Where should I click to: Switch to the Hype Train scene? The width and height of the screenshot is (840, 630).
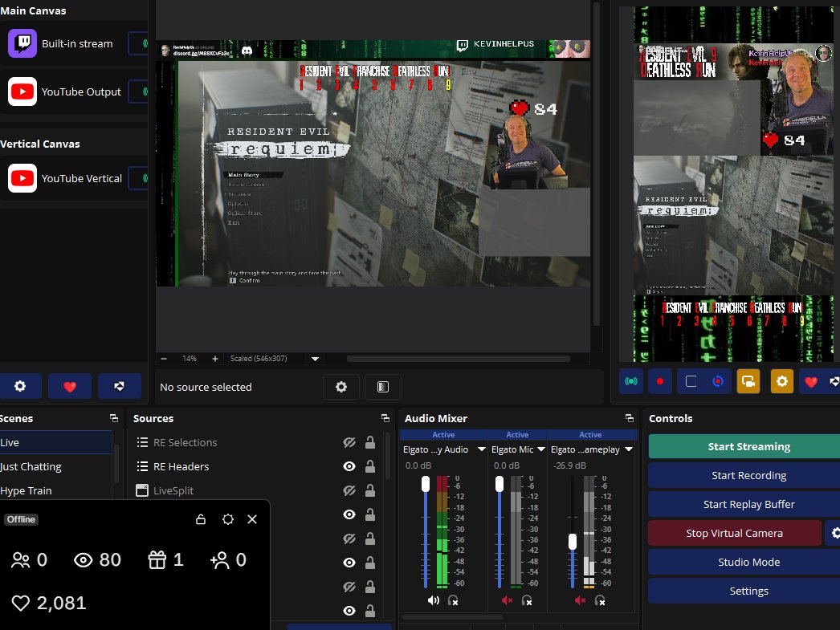55,490
